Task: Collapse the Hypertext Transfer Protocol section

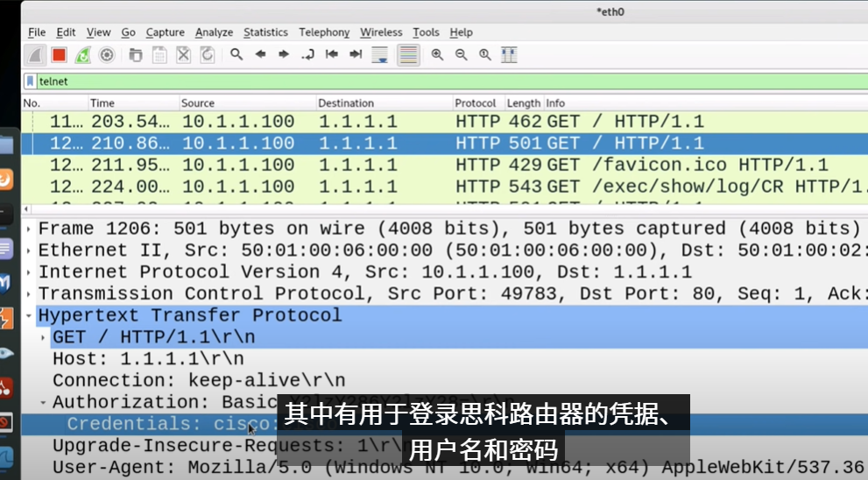Action: (31, 315)
